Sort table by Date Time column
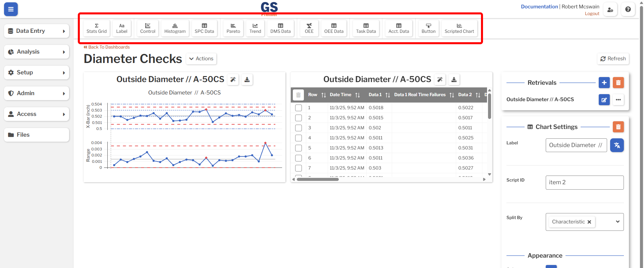The height and width of the screenshot is (268, 644). click(358, 95)
